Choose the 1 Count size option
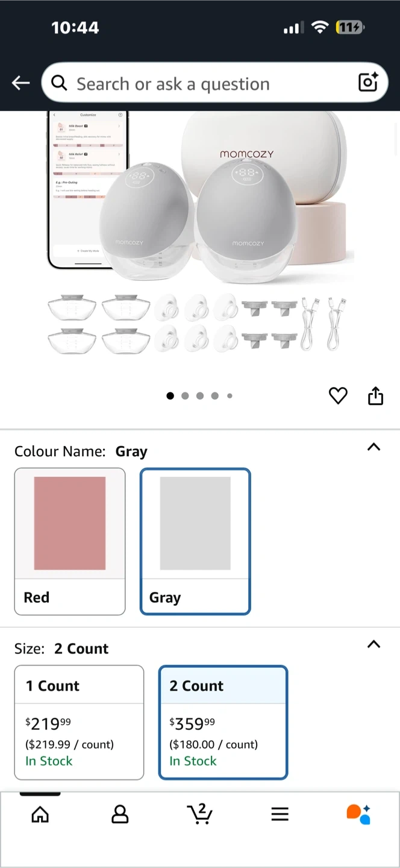The image size is (400, 868). [79, 722]
